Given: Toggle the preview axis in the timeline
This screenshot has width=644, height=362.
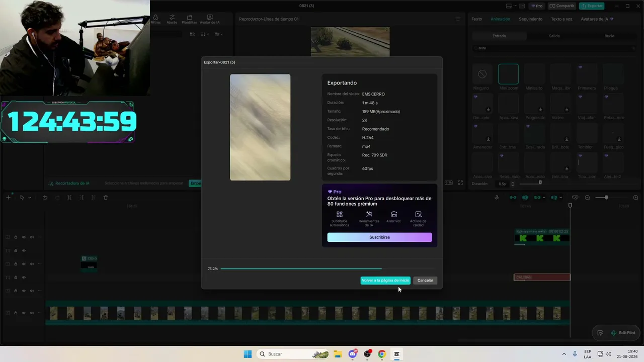Looking at the screenshot, I should (x=554, y=198).
